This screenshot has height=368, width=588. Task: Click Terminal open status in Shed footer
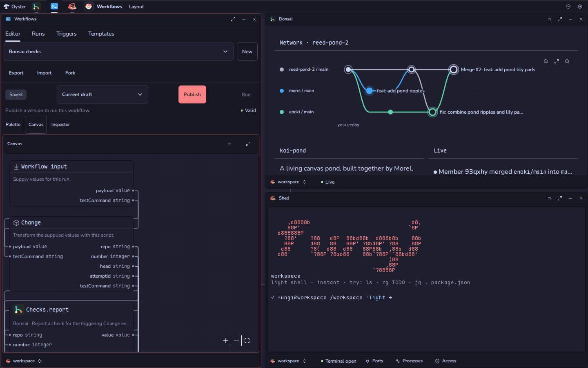[339, 361]
